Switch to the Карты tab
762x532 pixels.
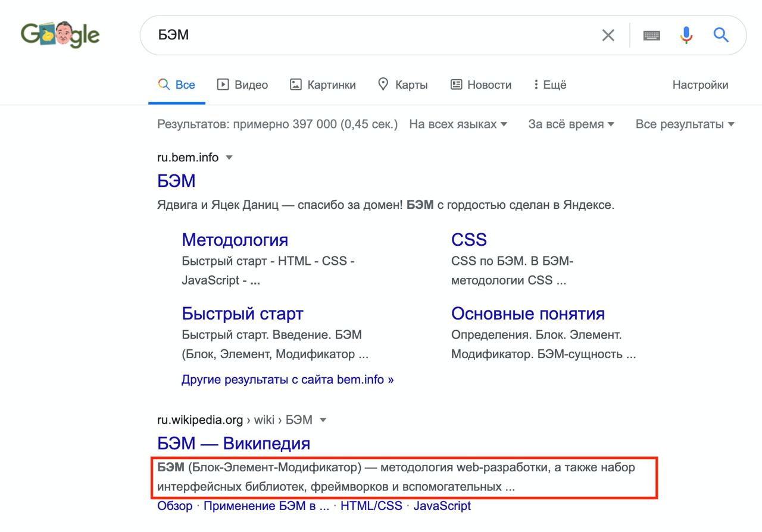click(403, 85)
